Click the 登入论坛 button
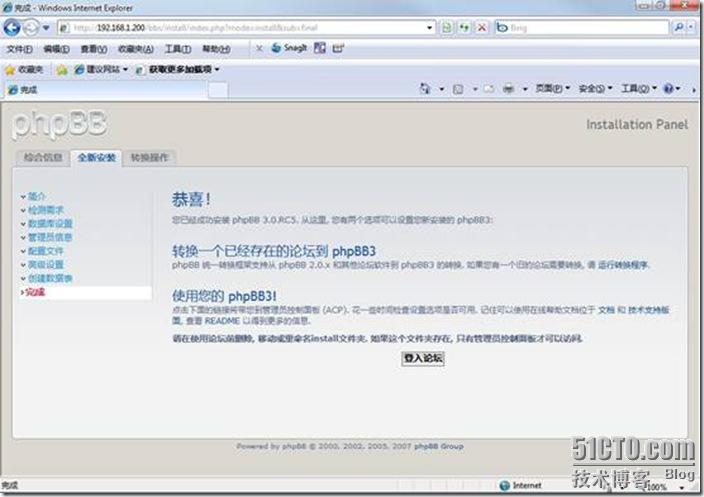Viewport: 704px width, 497px height. click(423, 358)
